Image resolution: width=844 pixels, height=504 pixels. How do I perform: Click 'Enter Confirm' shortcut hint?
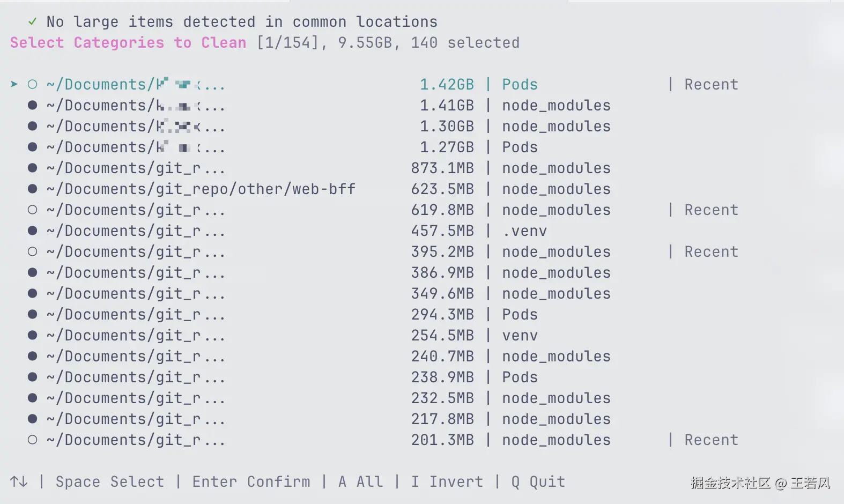coord(251,481)
